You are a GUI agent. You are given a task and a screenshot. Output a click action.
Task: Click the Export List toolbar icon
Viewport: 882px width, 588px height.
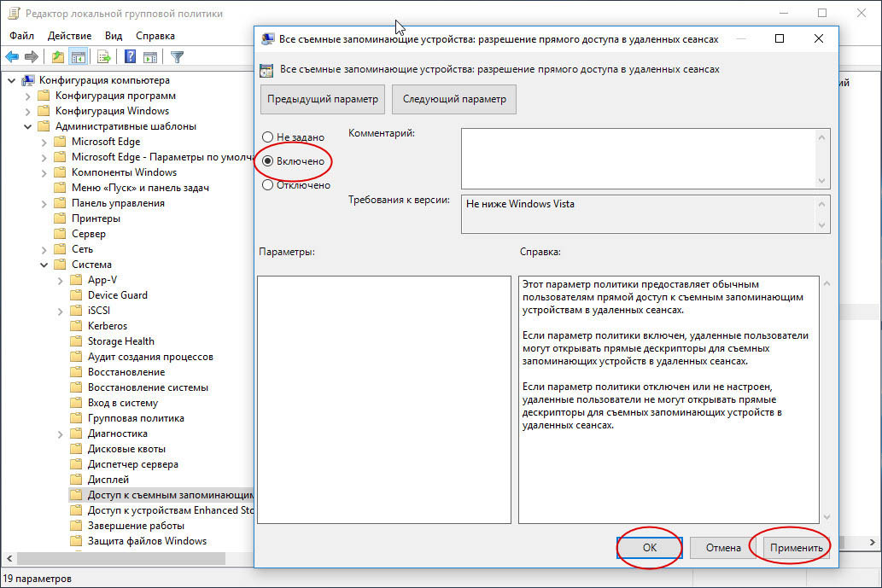tap(104, 57)
